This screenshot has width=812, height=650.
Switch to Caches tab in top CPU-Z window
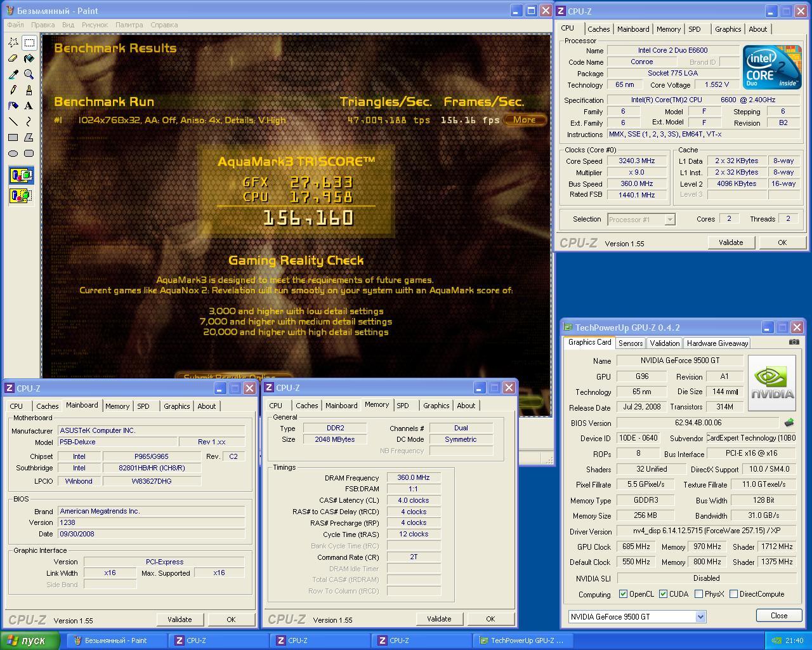pyautogui.click(x=598, y=29)
